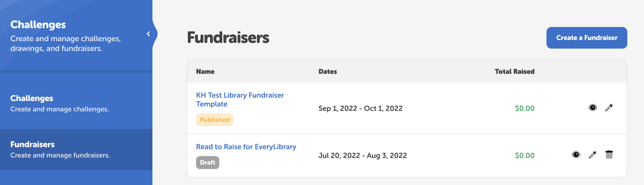Select Challenges in the sidebar

click(x=32, y=98)
